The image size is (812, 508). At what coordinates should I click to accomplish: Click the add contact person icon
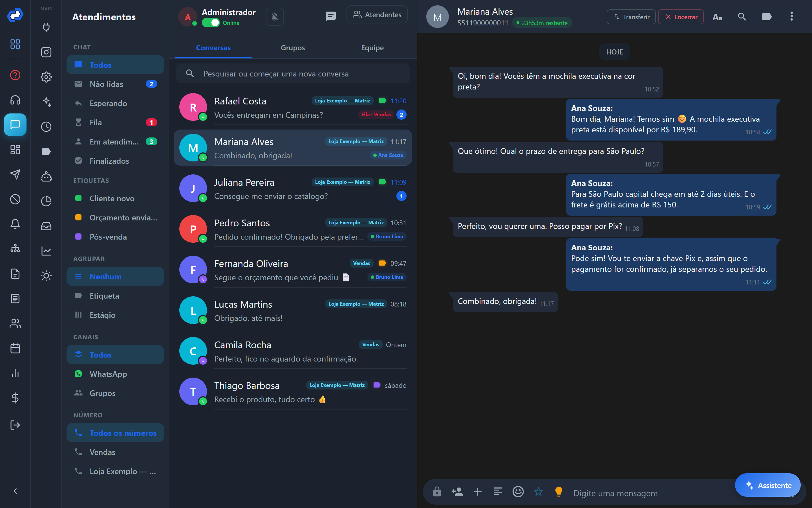click(457, 492)
